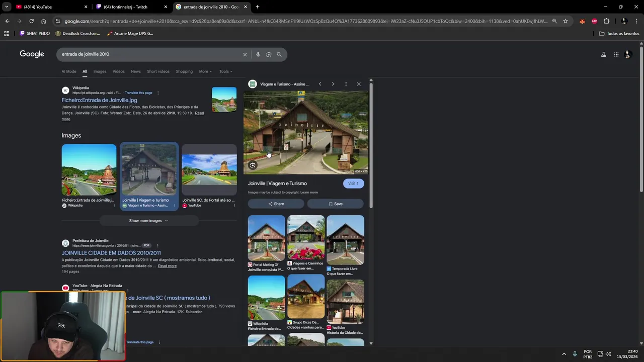Open Historia da Cidade YouTube related image
The image size is (644, 362).
click(x=345, y=302)
